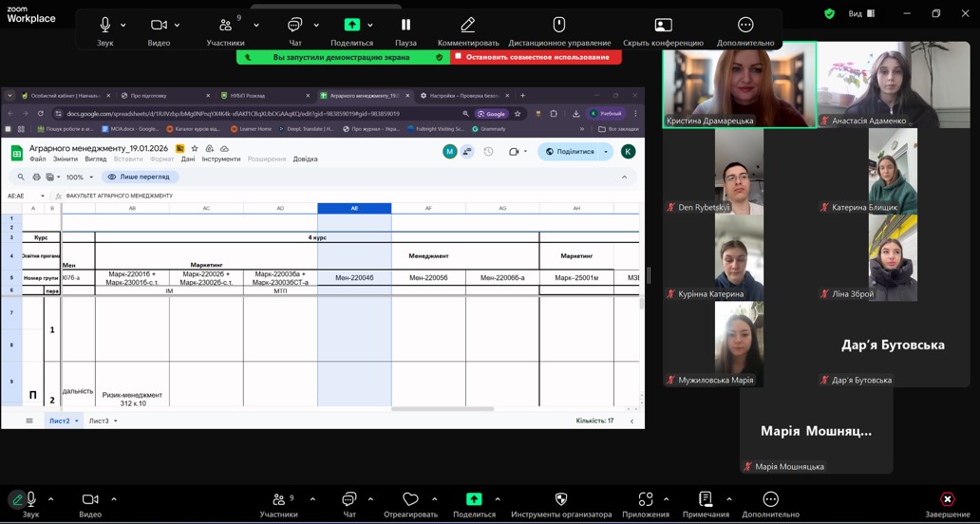The height and width of the screenshot is (524, 980).
Task: Open Примечания notes icon
Action: tap(706, 499)
